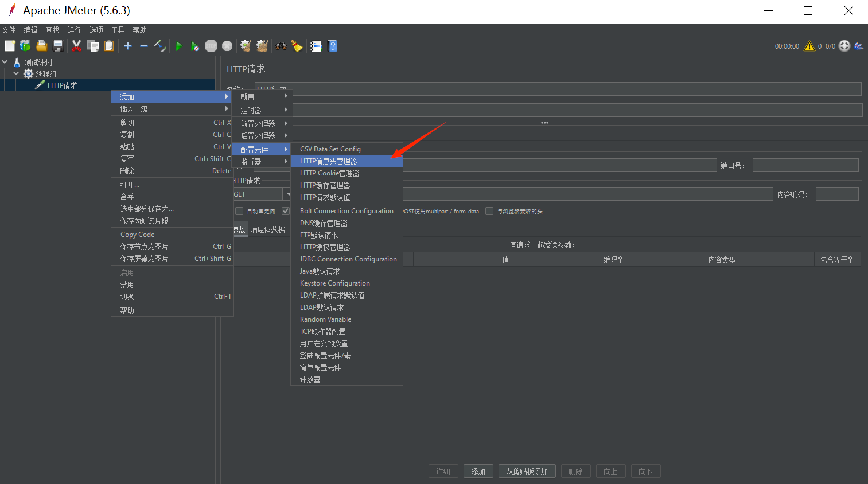The width and height of the screenshot is (868, 484).
Task: Click the 内容编码 input field
Action: tap(837, 194)
